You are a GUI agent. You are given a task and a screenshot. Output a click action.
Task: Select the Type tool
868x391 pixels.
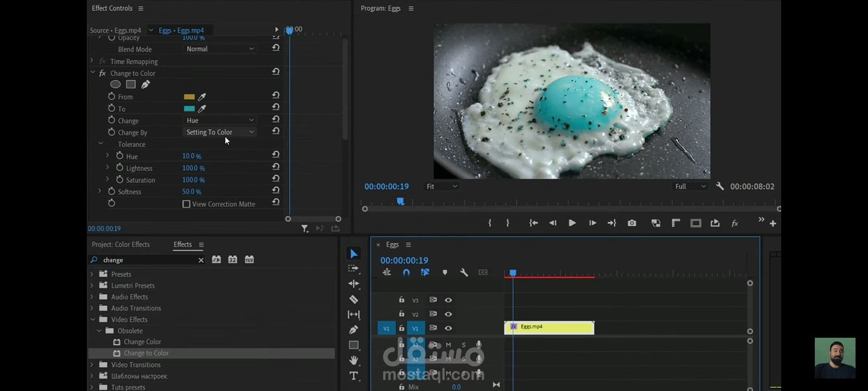pyautogui.click(x=354, y=376)
